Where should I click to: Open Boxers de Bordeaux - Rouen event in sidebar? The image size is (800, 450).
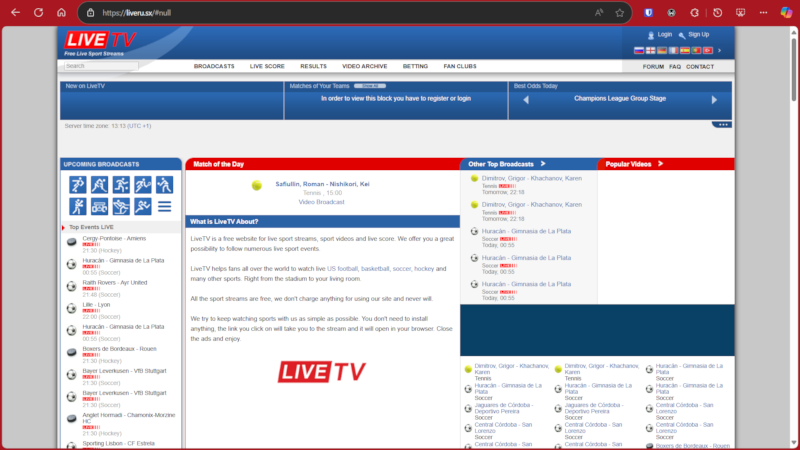(x=119, y=349)
